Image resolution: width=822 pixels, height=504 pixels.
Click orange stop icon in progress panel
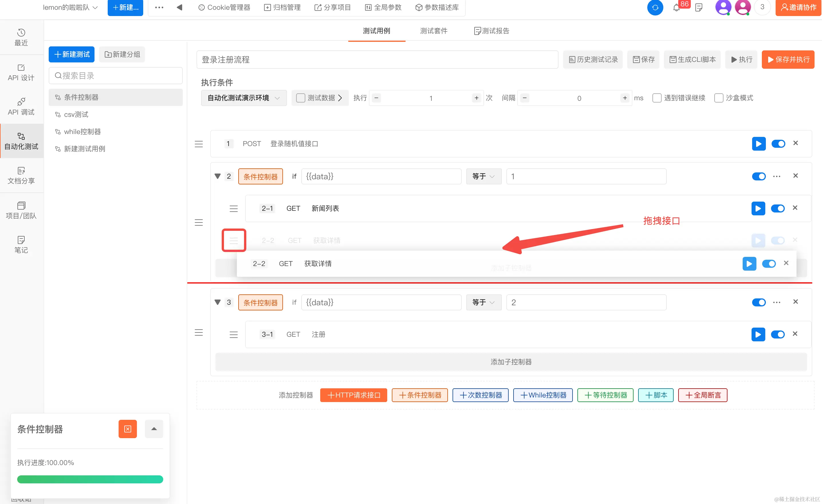coord(127,429)
